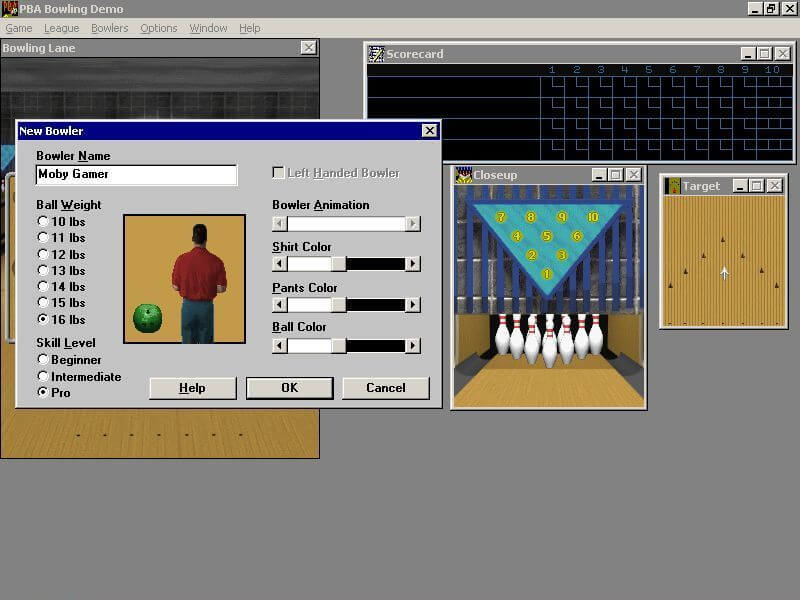This screenshot has width=800, height=600.
Task: Close the New Bowler dialog with X
Action: click(430, 131)
